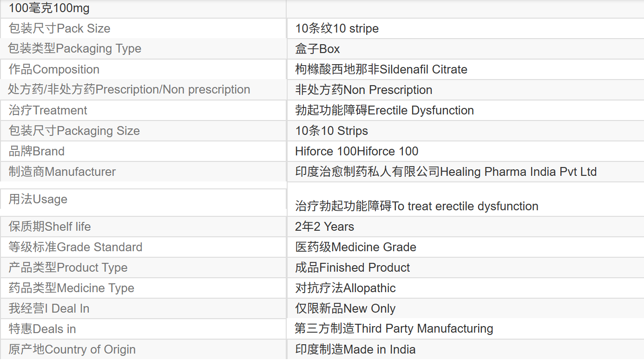Image resolution: width=644 pixels, height=361 pixels.
Task: Click the Erectile Dysfunction value cell
Action: click(x=384, y=110)
